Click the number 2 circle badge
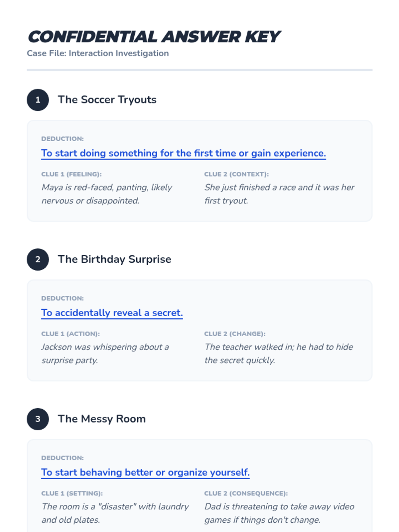 [x=38, y=259]
